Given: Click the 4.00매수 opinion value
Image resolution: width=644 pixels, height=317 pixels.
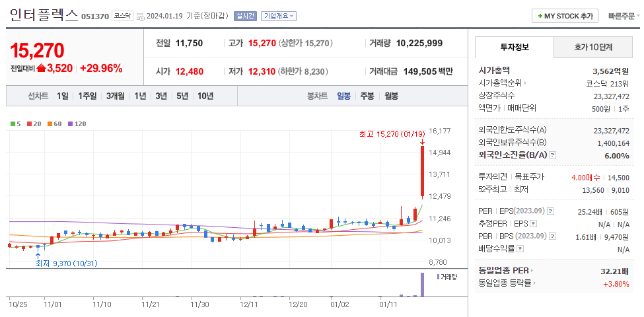Looking at the screenshot, I should [x=587, y=178].
